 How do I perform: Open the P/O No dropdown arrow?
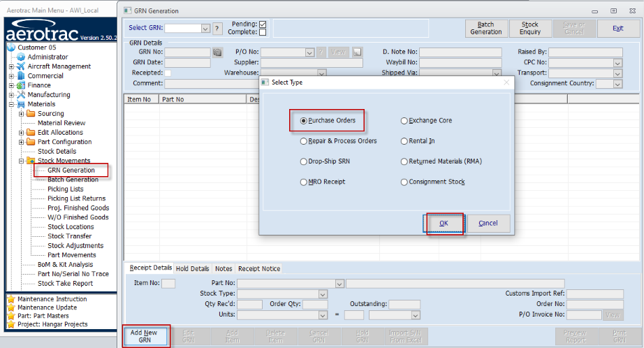tap(309, 52)
